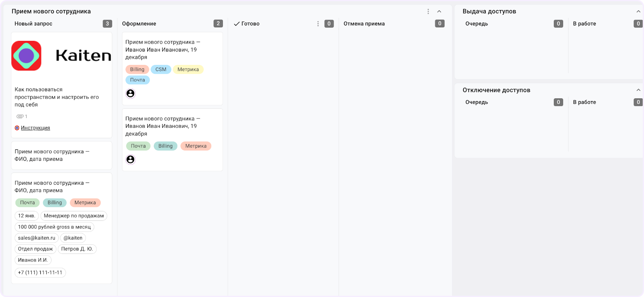Screen dimensions: 644x297
Task: Open the three-dot menu for the Прием нового сотрудника board
Action: [428, 12]
